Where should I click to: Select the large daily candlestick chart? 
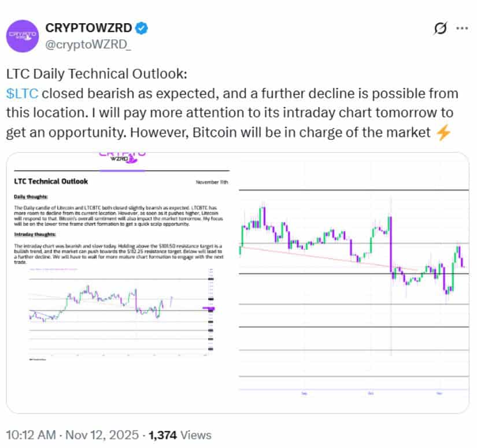pyautogui.click(x=353, y=272)
